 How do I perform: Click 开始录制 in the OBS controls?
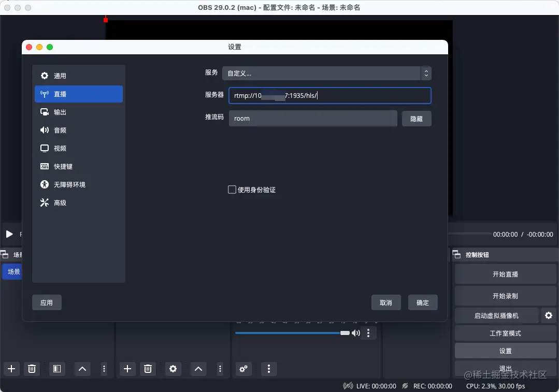pyautogui.click(x=505, y=296)
